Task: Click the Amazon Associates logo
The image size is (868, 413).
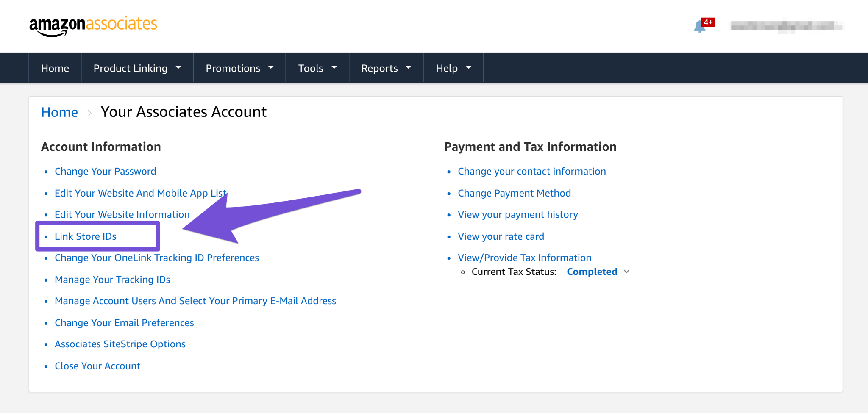Action: coord(93,26)
